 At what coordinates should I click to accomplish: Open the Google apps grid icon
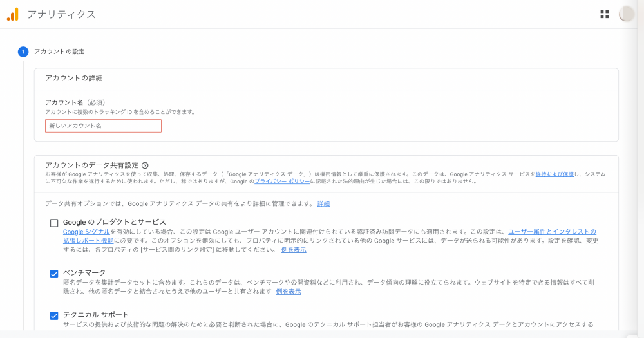(605, 14)
